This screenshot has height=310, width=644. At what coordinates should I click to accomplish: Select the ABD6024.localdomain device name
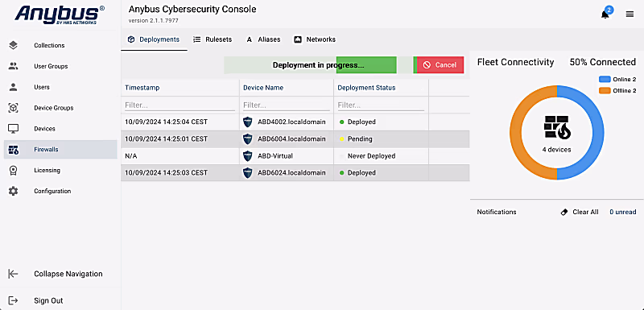(291, 173)
